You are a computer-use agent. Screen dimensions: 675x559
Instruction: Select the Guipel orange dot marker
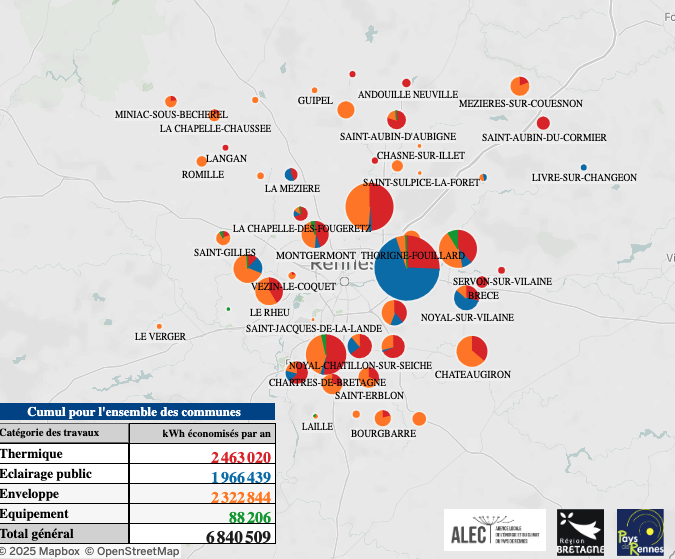[314, 90]
